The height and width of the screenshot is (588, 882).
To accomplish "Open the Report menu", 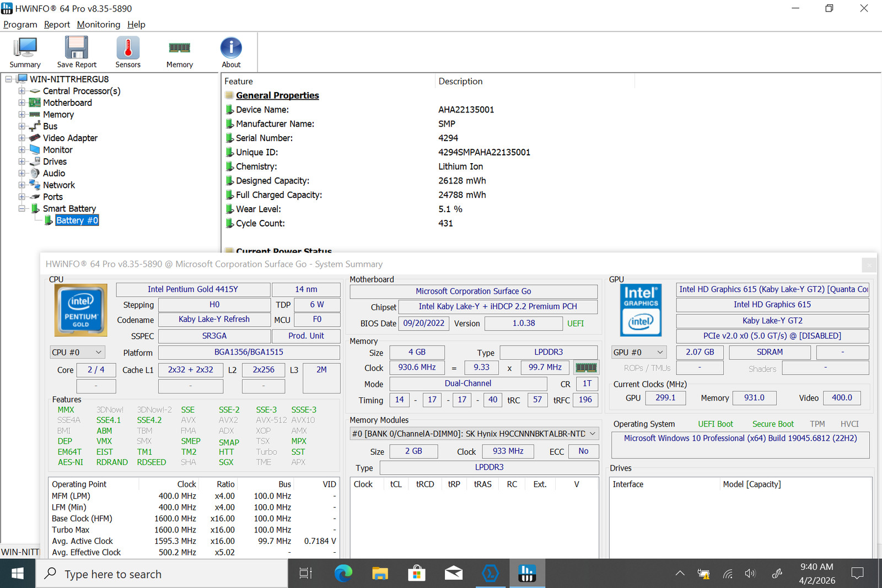I will 57,24.
